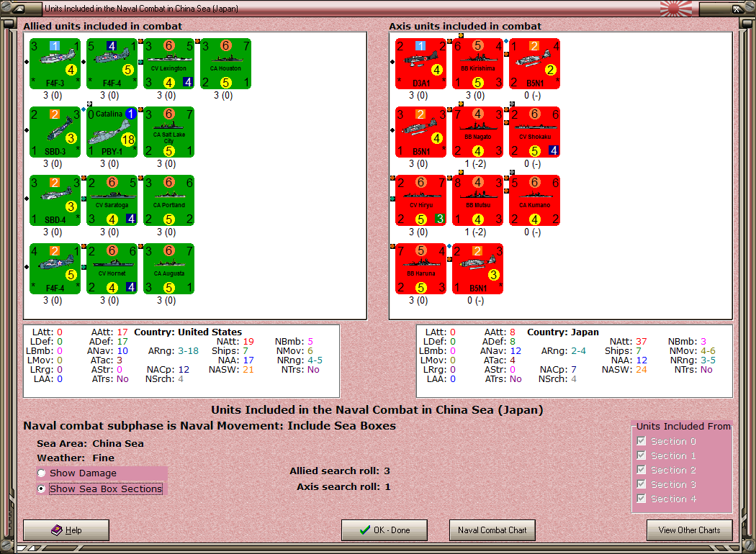
Task: Select Show Sea Box Sections option
Action: coord(42,489)
